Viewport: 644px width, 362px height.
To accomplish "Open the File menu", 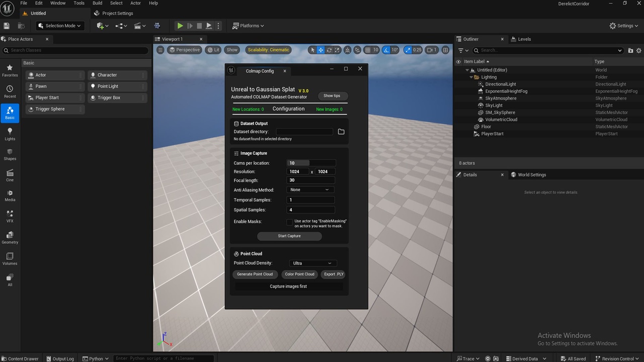I will (x=24, y=3).
